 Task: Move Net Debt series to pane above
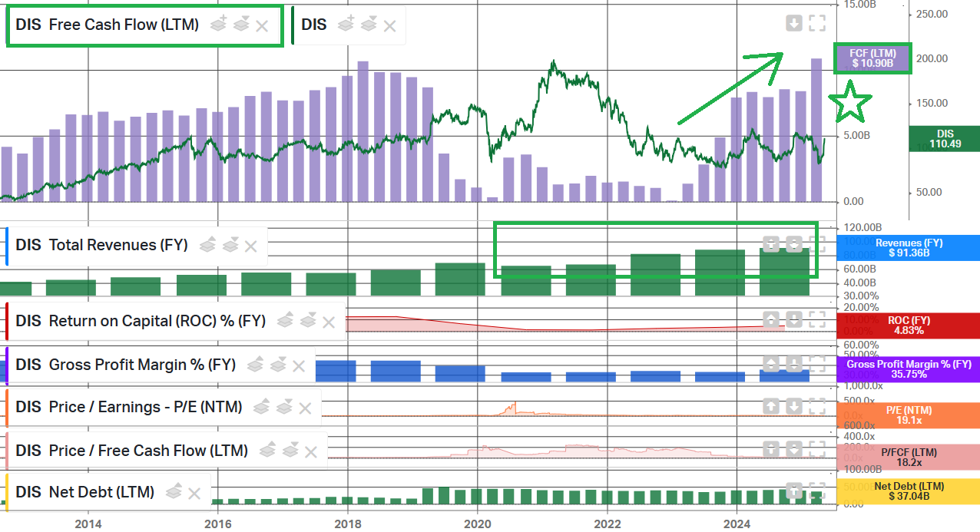pos(174,492)
